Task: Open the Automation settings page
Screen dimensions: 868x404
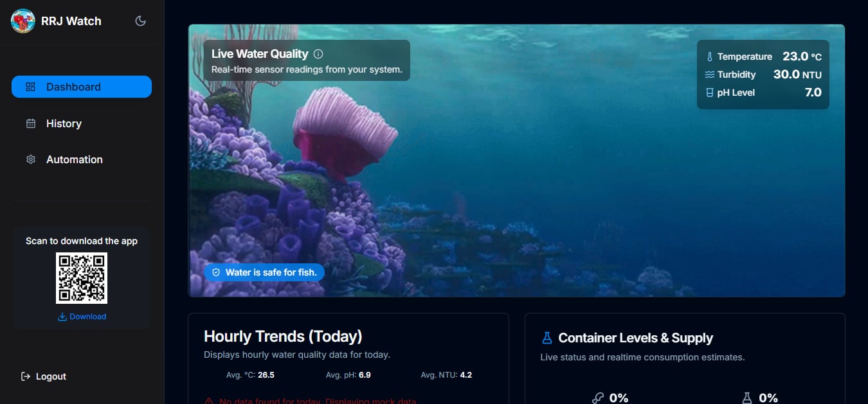Action: [x=74, y=159]
